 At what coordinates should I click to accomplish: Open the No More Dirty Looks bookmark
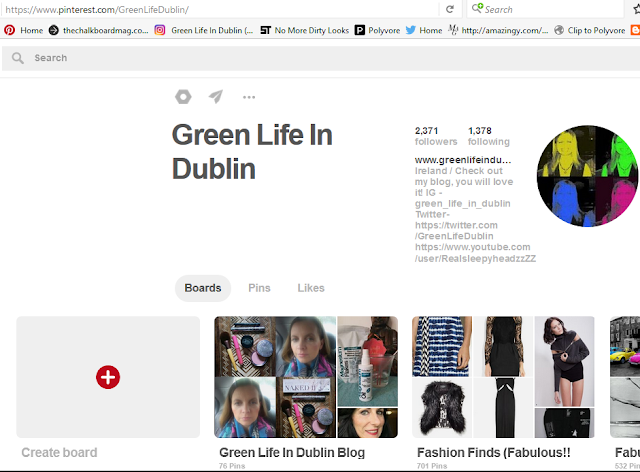(x=304, y=30)
